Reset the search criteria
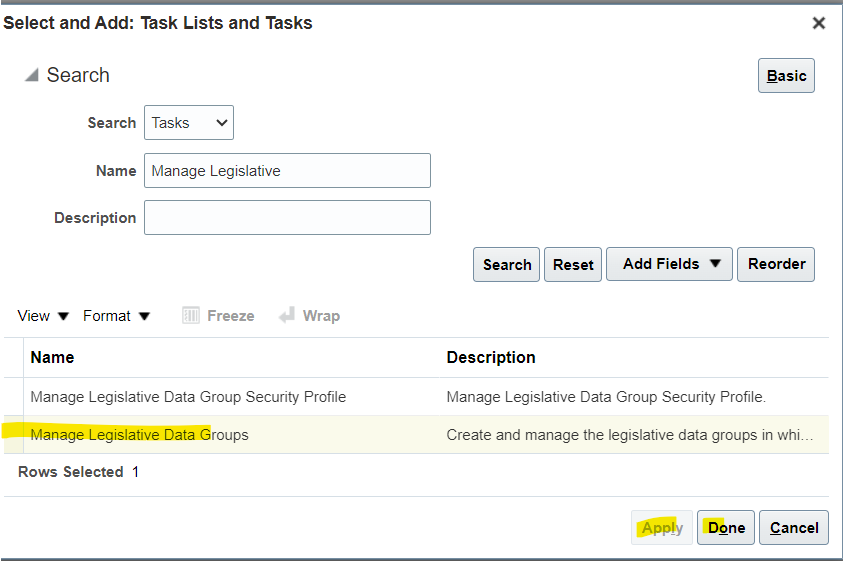Screen dimensions: 843x561 573,265
